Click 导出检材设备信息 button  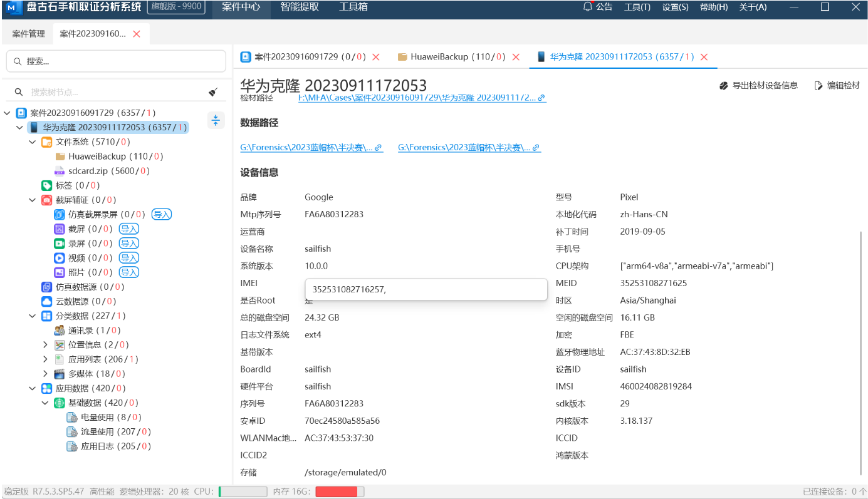tap(758, 86)
